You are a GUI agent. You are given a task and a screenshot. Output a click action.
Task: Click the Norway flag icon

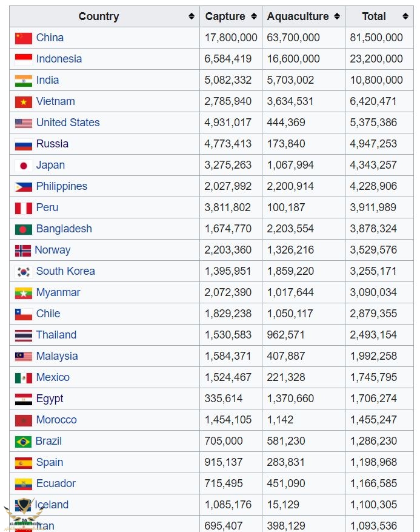22,251
